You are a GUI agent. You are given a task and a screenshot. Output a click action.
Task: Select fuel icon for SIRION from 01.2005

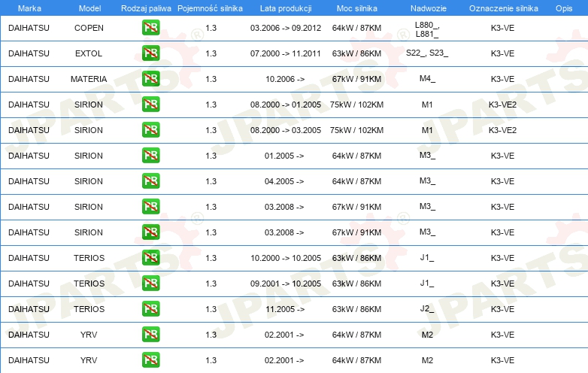point(150,156)
